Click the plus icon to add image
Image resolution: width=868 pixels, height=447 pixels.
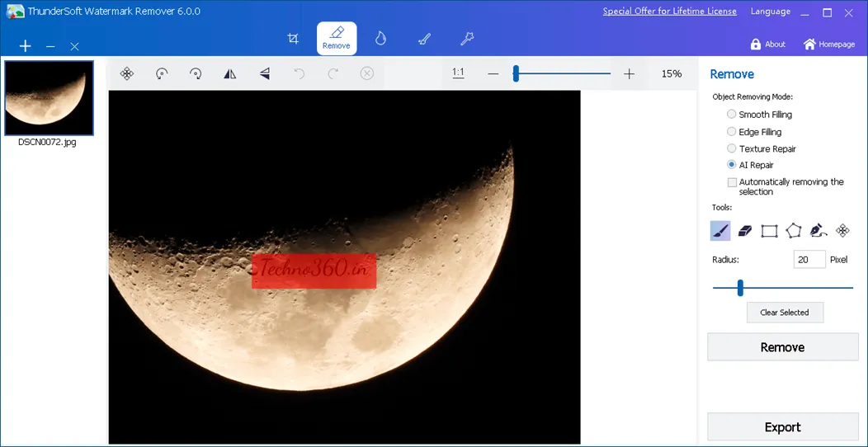pos(26,46)
